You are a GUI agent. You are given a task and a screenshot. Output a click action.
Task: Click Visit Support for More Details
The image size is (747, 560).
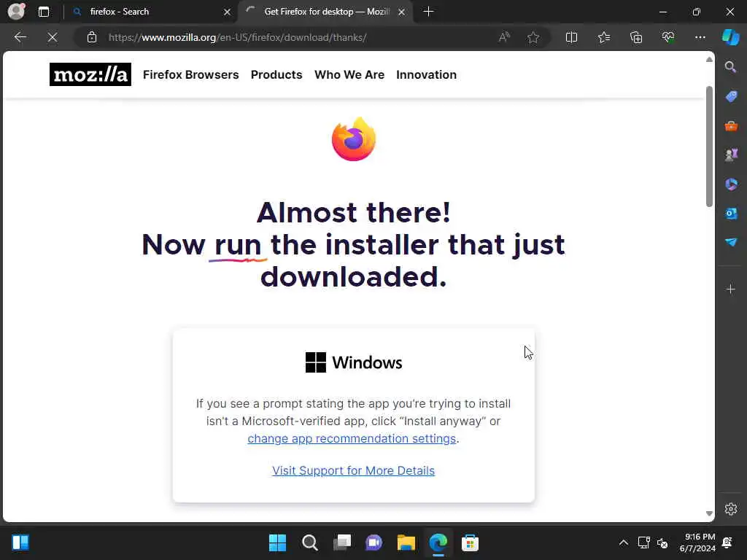(353, 470)
